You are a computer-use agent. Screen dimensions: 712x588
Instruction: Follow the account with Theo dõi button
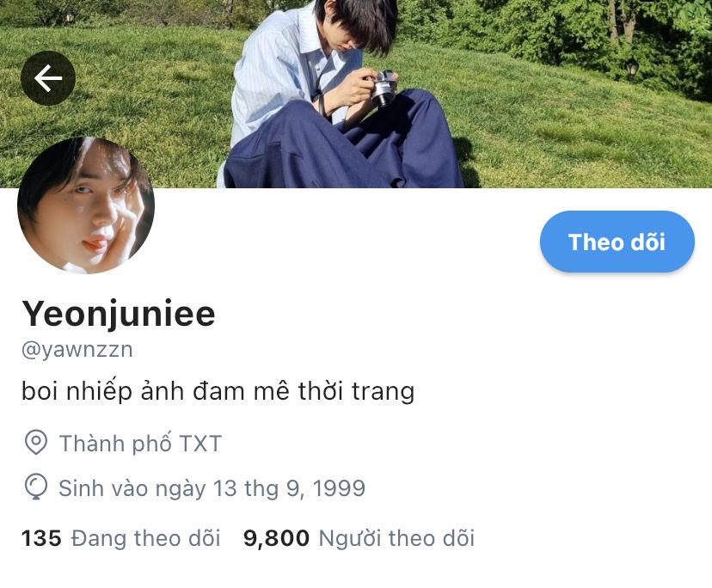[x=617, y=242]
